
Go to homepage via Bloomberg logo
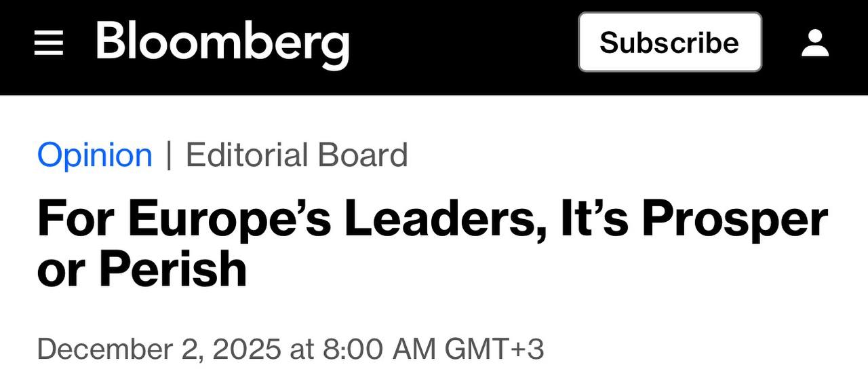(x=222, y=44)
